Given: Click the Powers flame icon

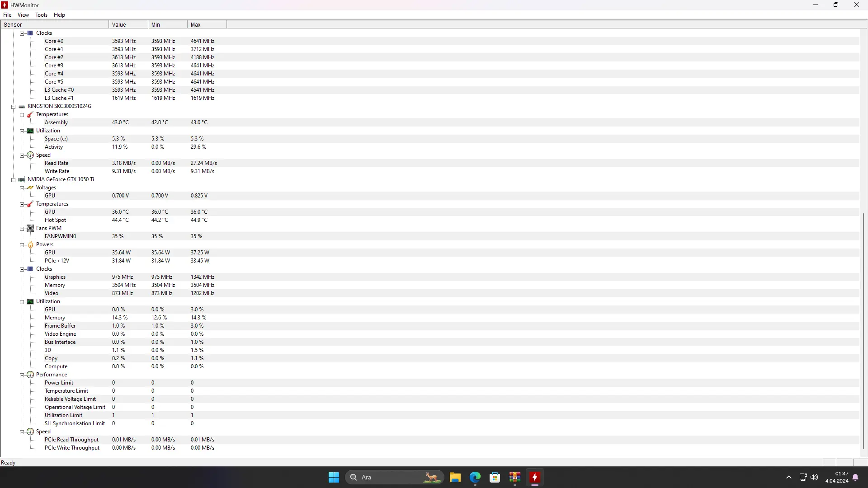Looking at the screenshot, I should pos(30,244).
